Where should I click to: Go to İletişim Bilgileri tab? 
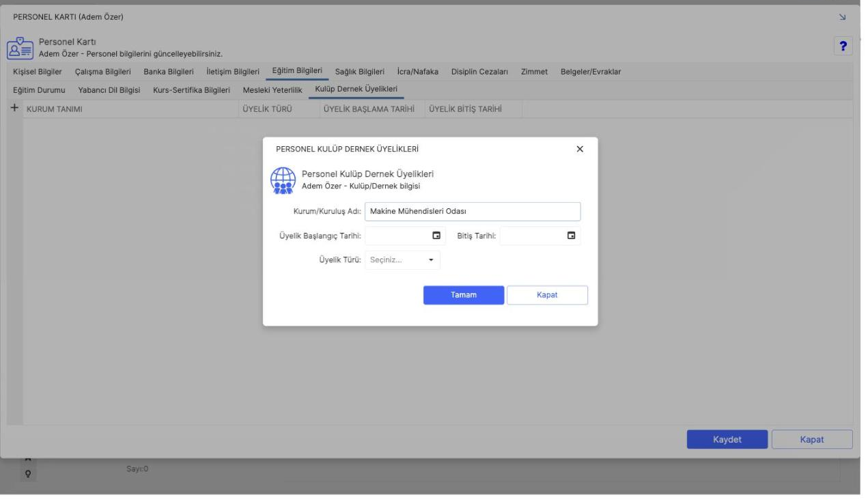[233, 72]
